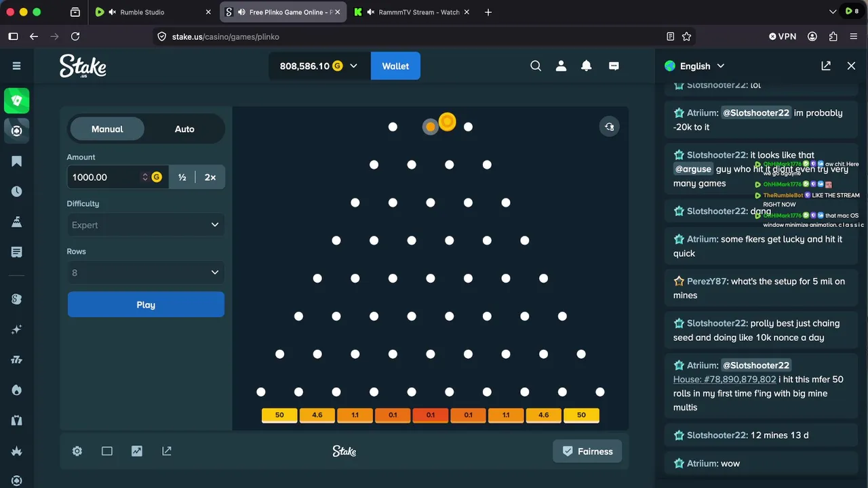
Task: Switch to Rumble Studio tab
Action: click(154, 12)
